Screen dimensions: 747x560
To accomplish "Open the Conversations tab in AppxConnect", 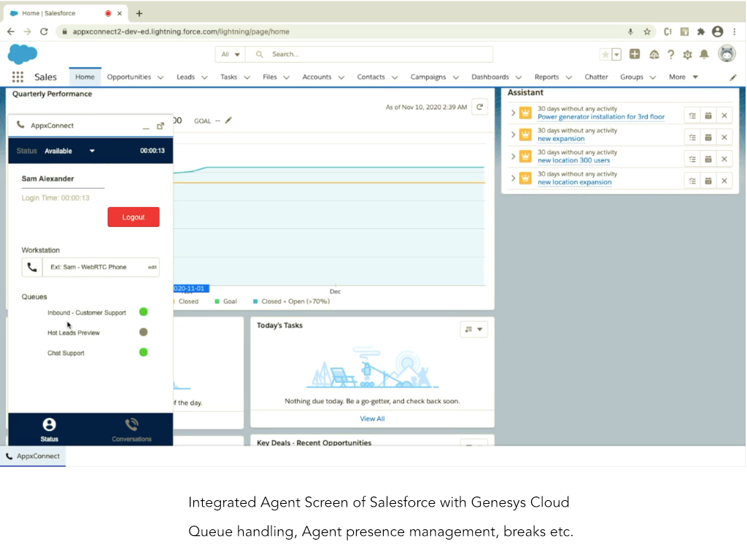I will click(x=131, y=429).
